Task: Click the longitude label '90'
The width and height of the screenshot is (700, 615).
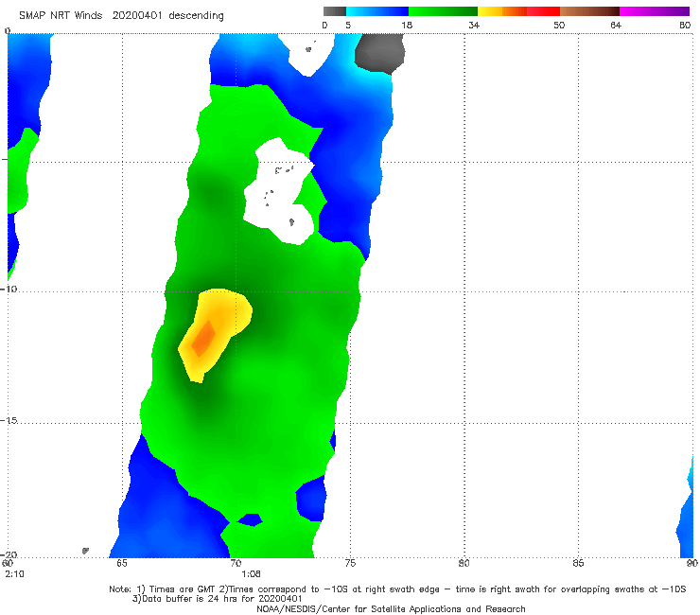Action: coord(692,563)
